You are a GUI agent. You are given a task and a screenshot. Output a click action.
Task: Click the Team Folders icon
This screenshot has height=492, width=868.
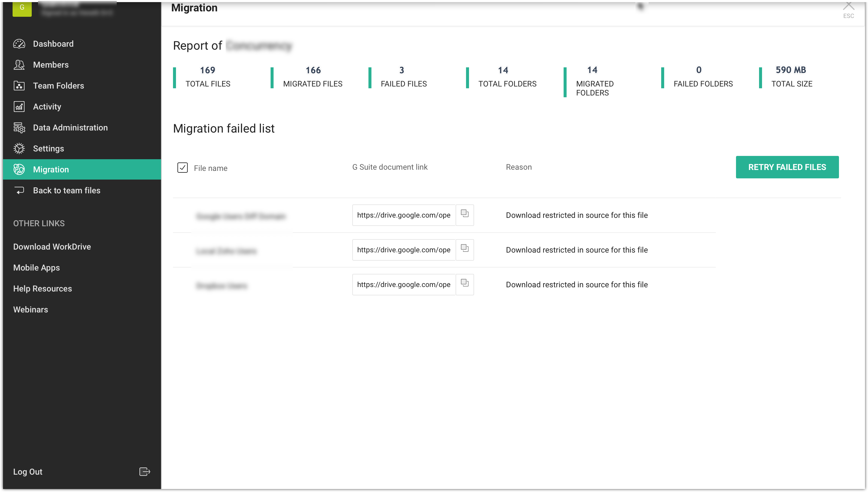click(x=19, y=86)
